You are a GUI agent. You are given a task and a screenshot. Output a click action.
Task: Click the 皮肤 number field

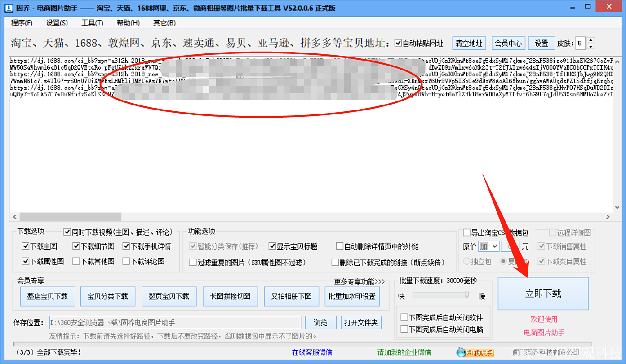[581, 43]
